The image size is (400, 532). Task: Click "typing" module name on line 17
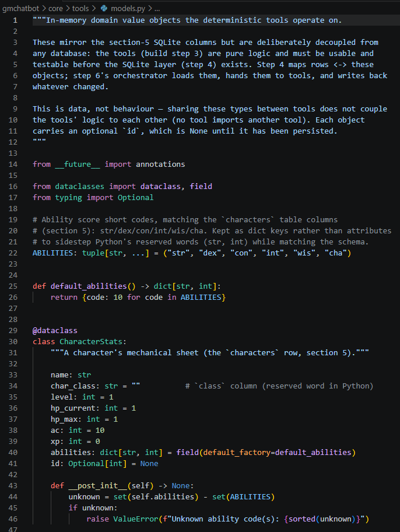(69, 198)
